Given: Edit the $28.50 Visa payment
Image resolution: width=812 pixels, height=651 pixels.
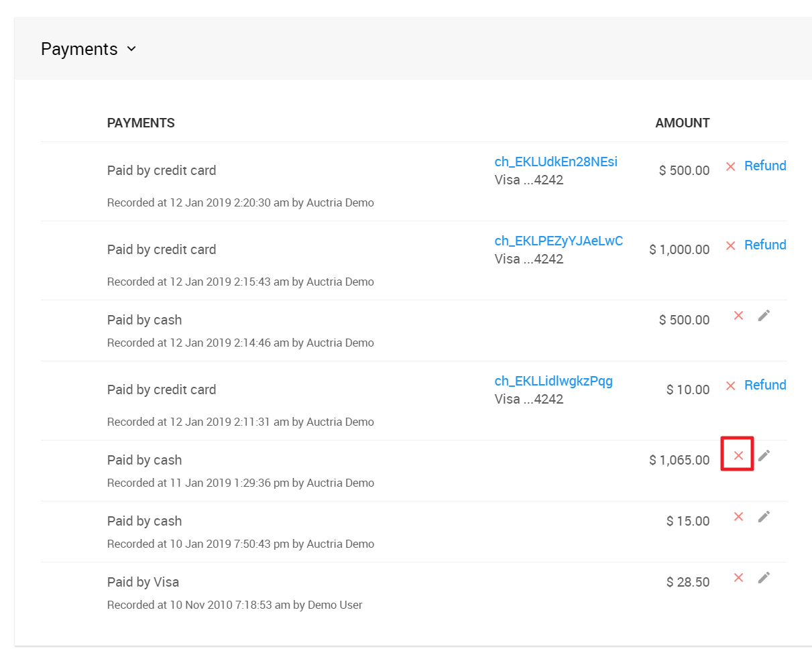Looking at the screenshot, I should pos(764,578).
